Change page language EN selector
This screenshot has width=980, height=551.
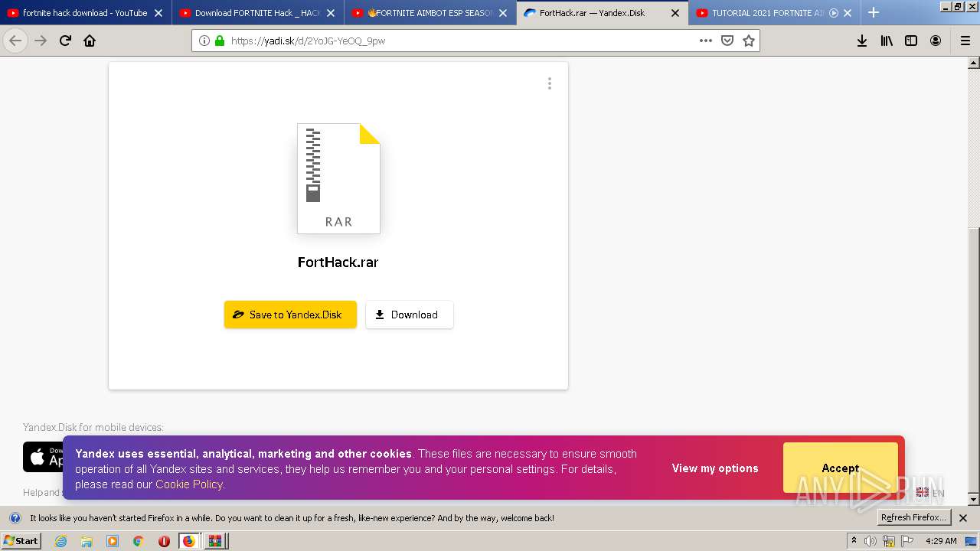(930, 493)
